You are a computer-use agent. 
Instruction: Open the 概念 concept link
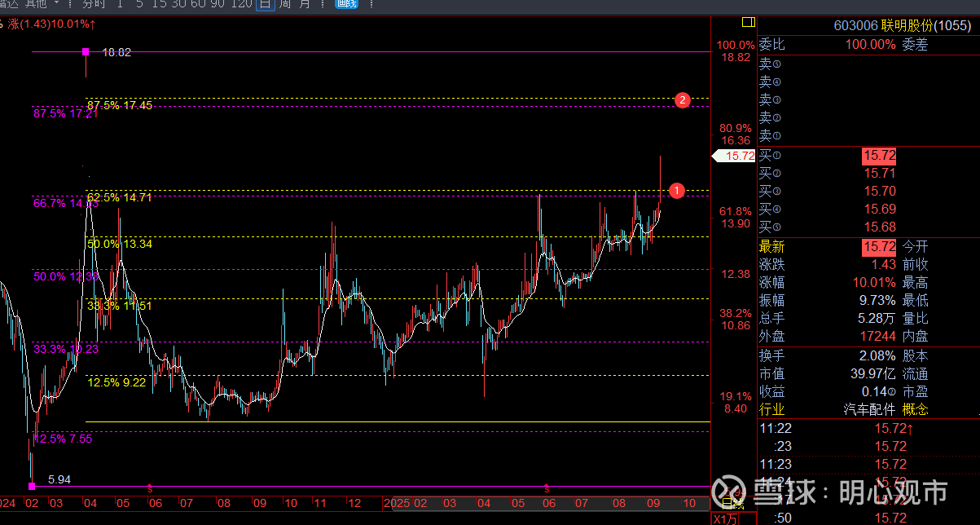tap(915, 409)
